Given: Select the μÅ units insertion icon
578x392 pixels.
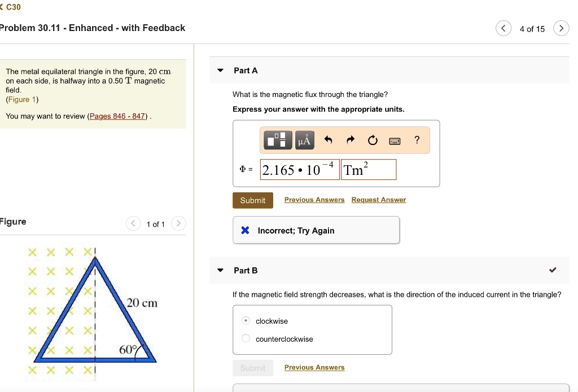Looking at the screenshot, I should coord(304,140).
